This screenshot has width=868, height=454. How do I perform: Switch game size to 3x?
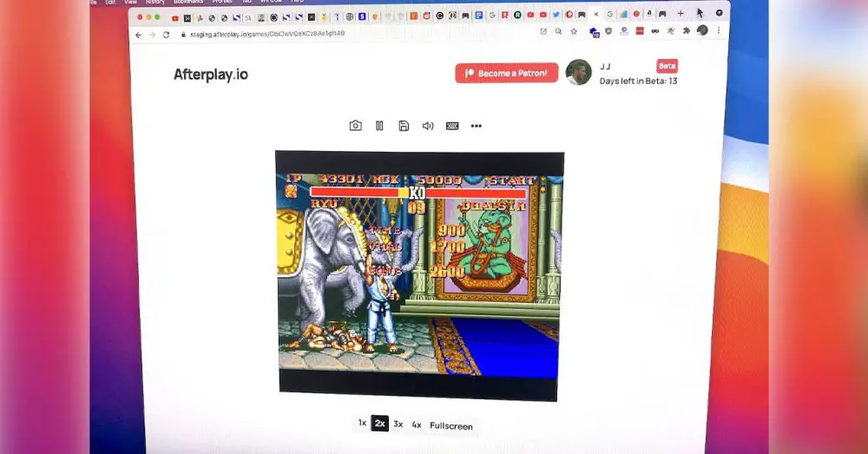[x=398, y=424]
